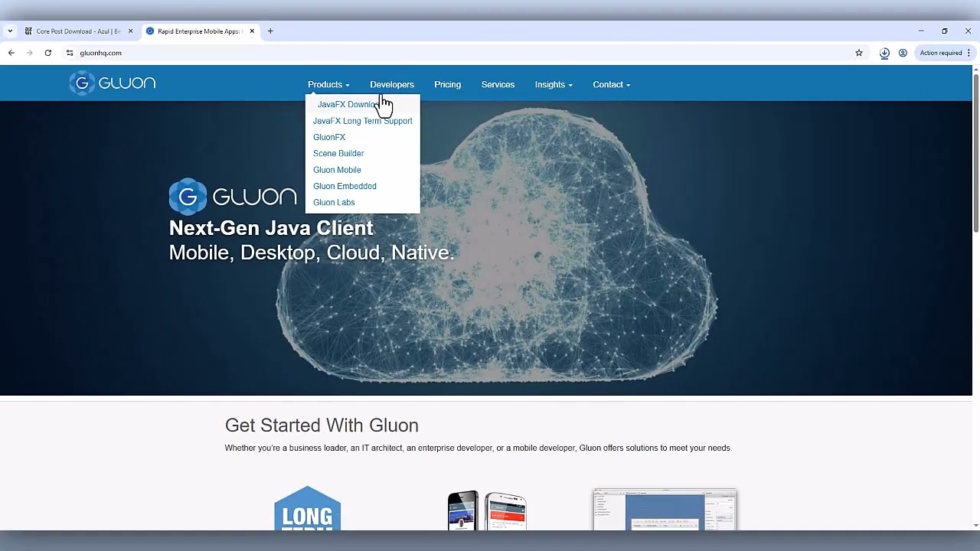Click the scrollbar down arrow
Viewport: 980px width, 551px height.
coord(976,526)
